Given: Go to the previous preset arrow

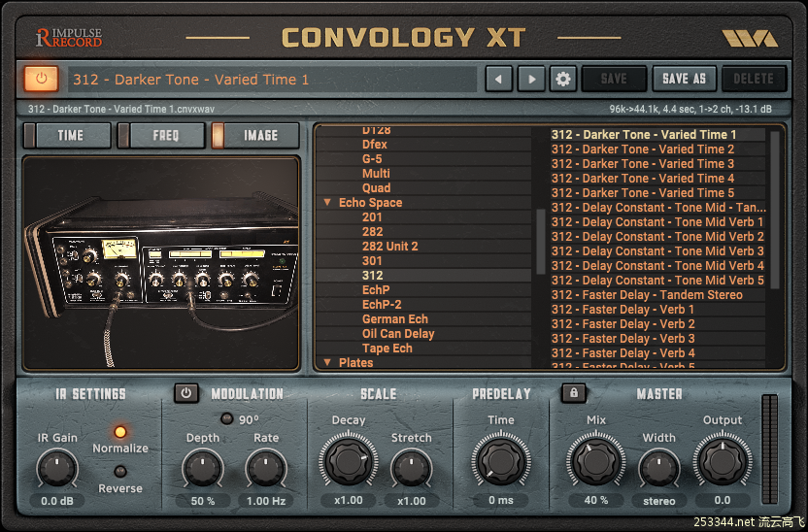Looking at the screenshot, I should coord(498,80).
